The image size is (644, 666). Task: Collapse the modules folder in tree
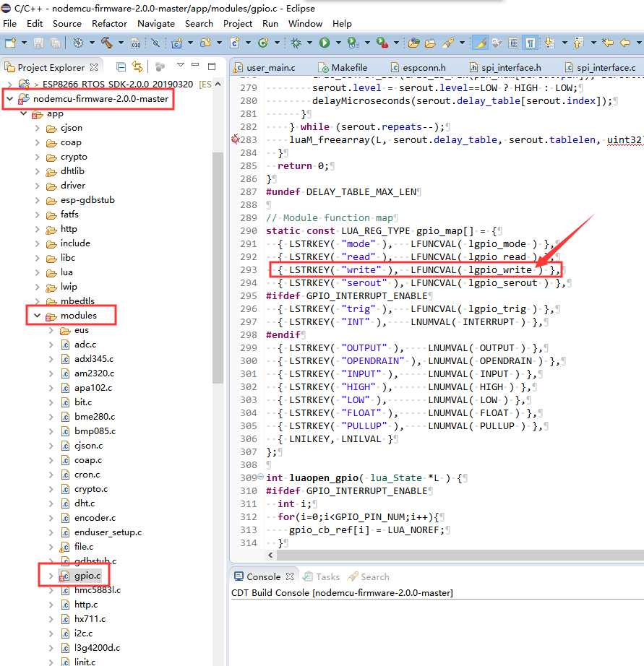coord(37,316)
